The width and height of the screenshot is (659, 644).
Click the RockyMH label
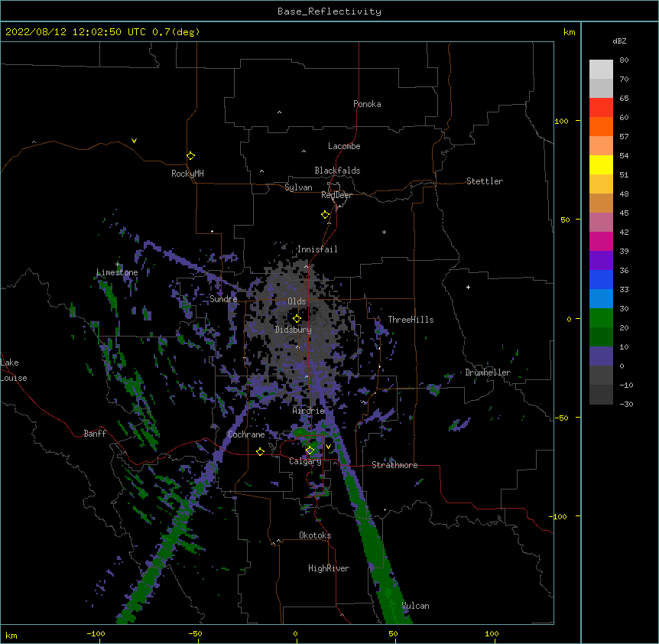(x=187, y=174)
